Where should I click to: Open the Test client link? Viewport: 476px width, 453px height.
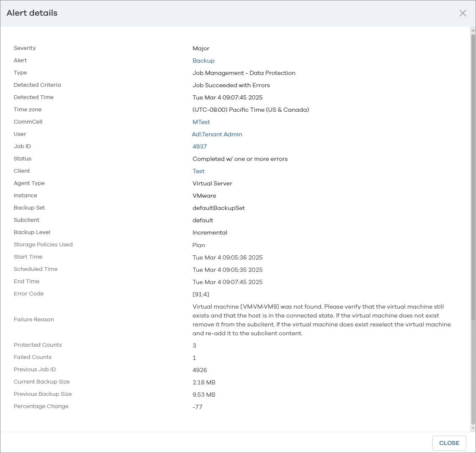pyautogui.click(x=198, y=171)
